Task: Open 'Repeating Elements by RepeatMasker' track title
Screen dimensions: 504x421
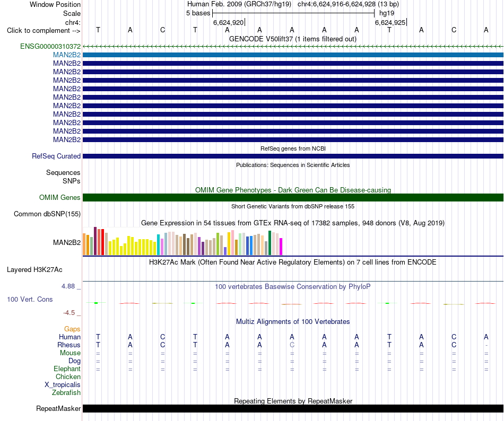Action: point(293,401)
